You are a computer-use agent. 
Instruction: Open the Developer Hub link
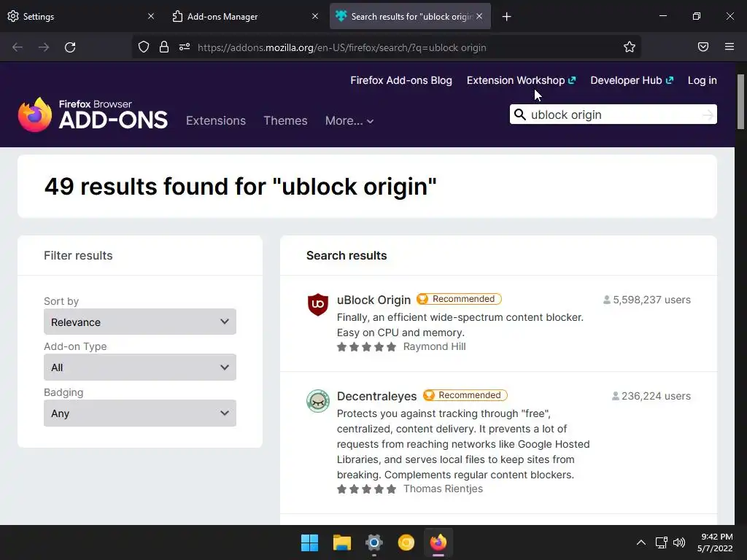click(x=632, y=80)
